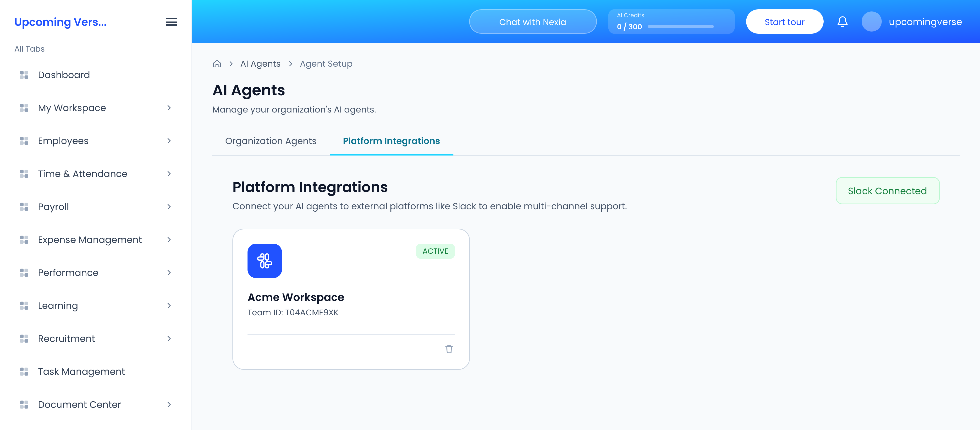Screen dimensions: 980x430
Task: Go to home via breadcrumb icon
Action: pyautogui.click(x=217, y=64)
